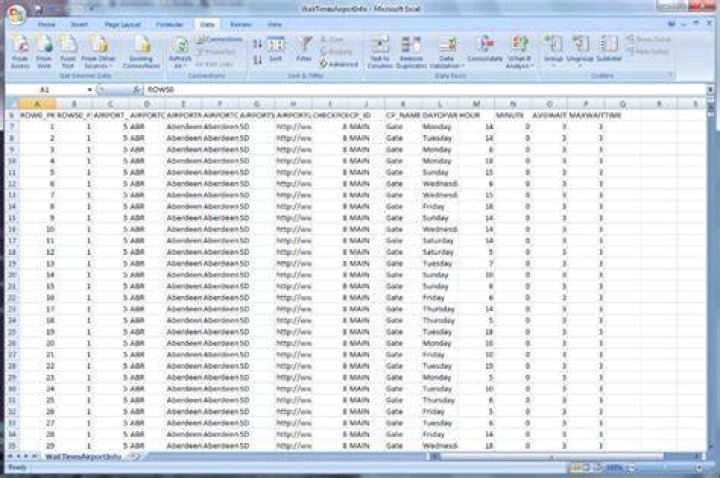Open the round Office button menu
Viewport: 720px width, 478px height.
(x=17, y=14)
